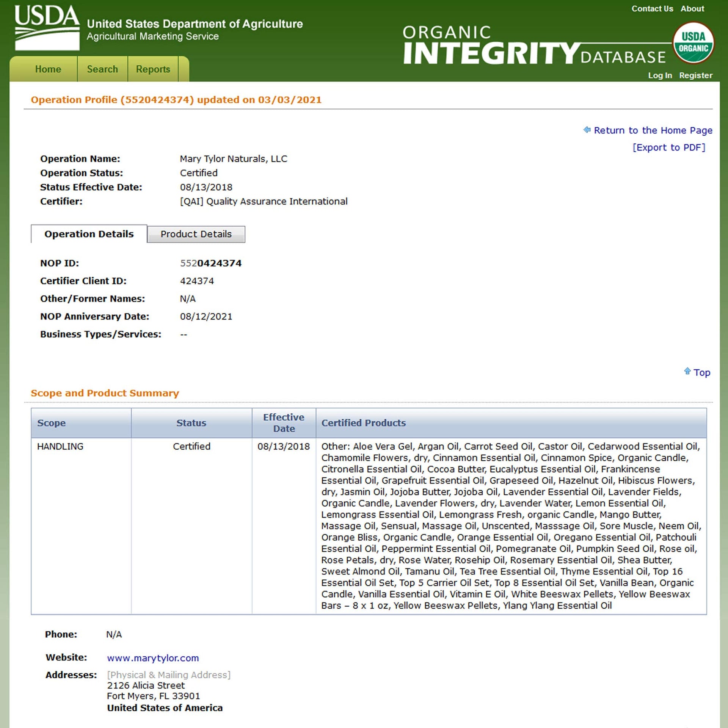This screenshot has height=728, width=728.
Task: Click the USDA Organic seal badge
Action: point(693,42)
